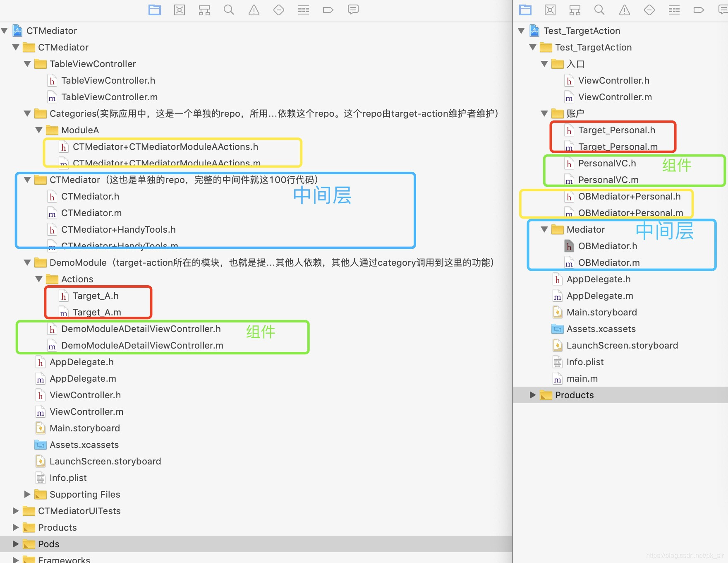
Task: Click plist icon of right Info.plist
Action: tap(558, 362)
